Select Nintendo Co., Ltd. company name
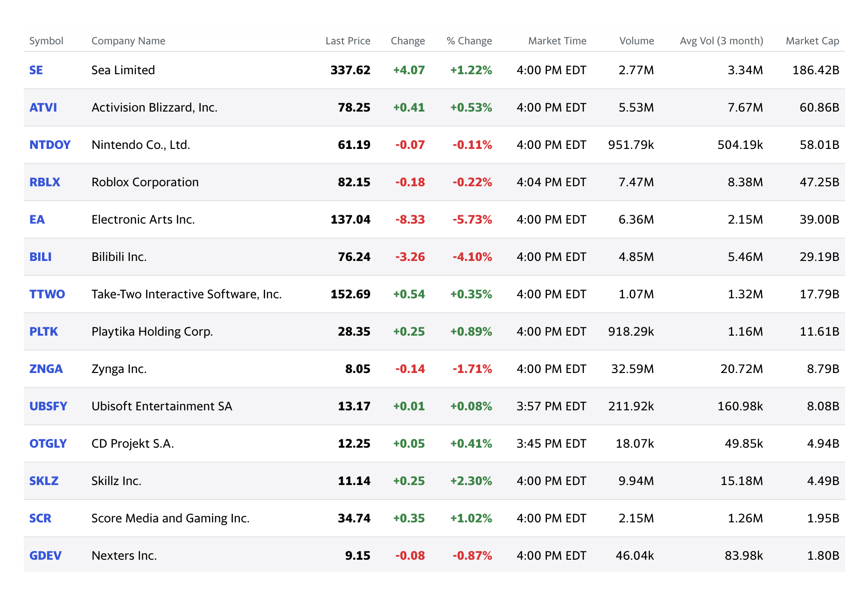The image size is (868, 605). coord(141,145)
